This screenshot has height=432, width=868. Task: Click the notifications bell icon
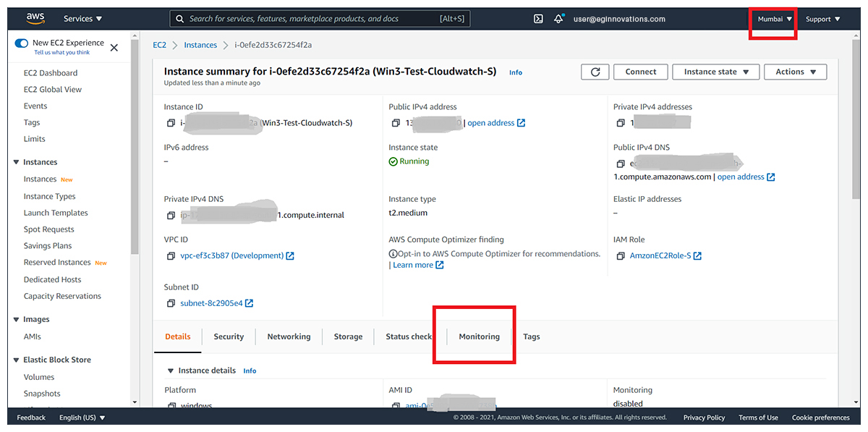[558, 19]
